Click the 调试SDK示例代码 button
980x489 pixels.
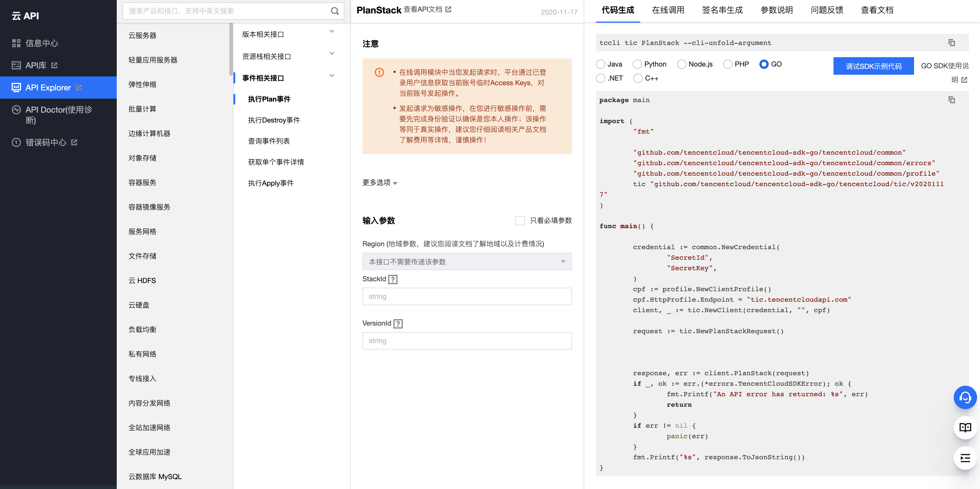[873, 66]
